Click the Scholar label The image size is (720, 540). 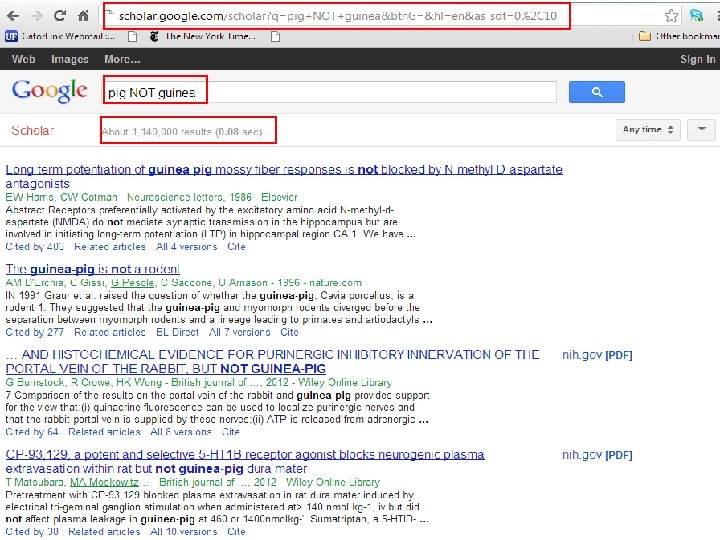33,130
